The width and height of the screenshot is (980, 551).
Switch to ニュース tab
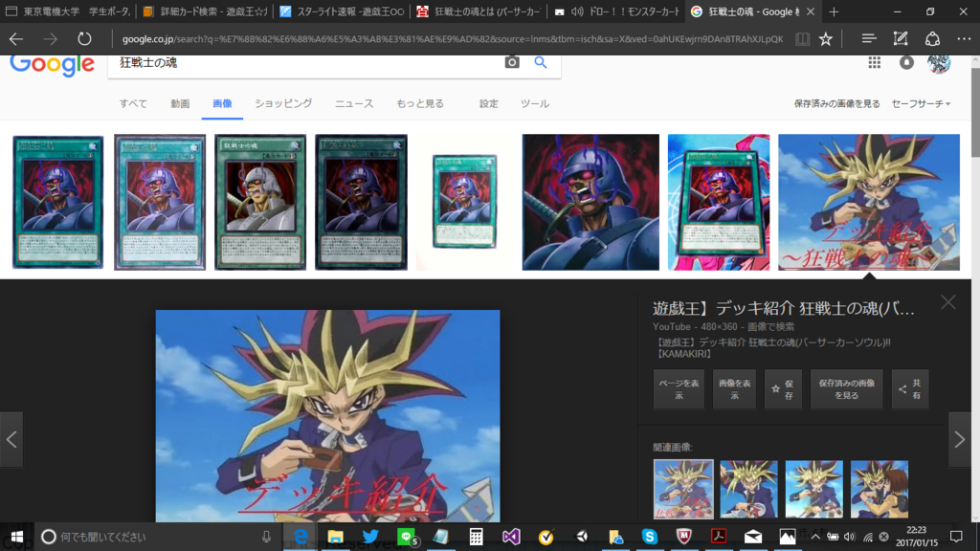pyautogui.click(x=354, y=103)
